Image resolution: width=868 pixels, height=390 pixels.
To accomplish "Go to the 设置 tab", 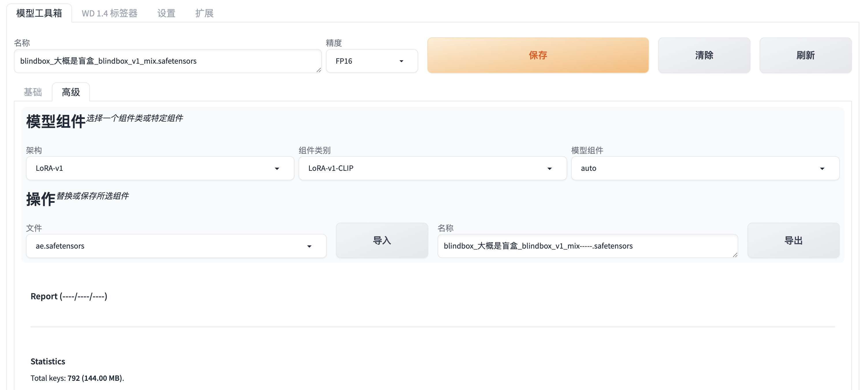I will tap(166, 13).
